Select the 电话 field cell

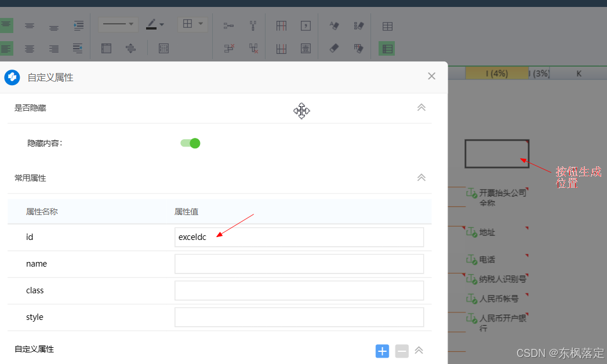tap(497, 259)
